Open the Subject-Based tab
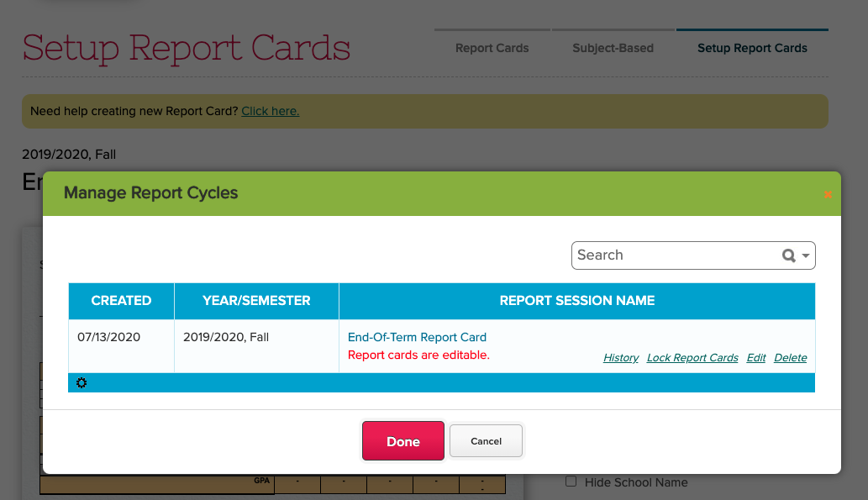The width and height of the screenshot is (868, 500). coord(613,48)
